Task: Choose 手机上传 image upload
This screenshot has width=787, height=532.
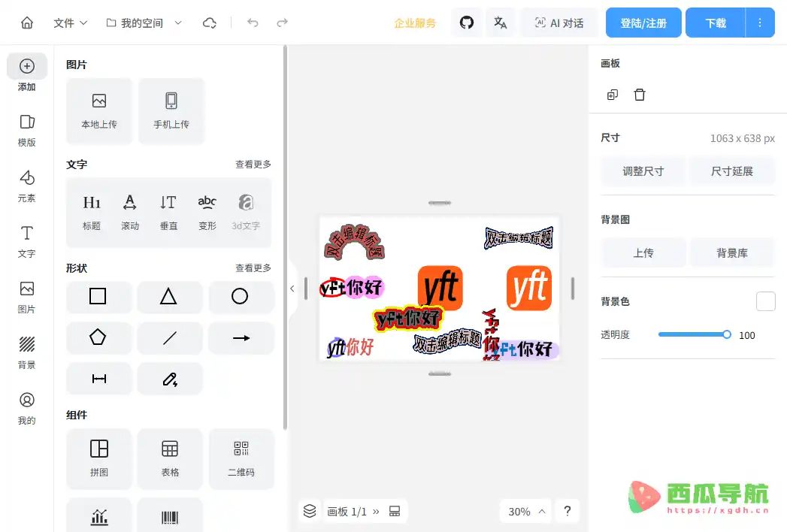Action: [171, 111]
